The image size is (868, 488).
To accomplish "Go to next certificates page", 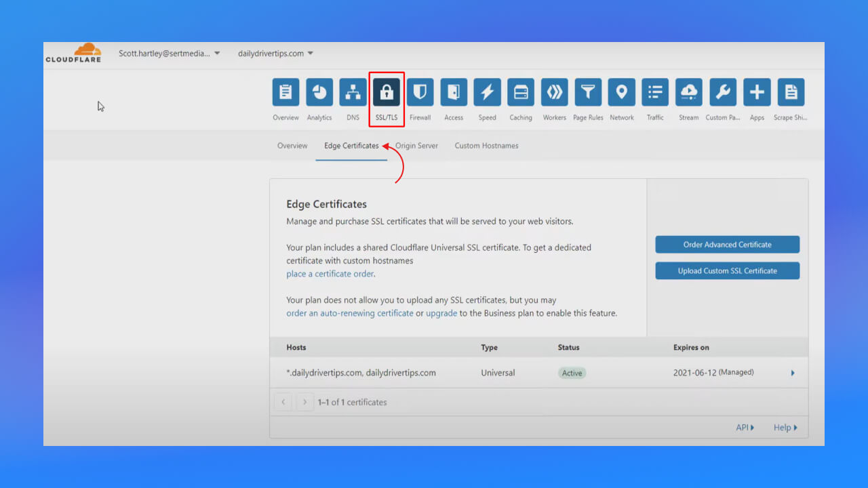I will pos(305,402).
